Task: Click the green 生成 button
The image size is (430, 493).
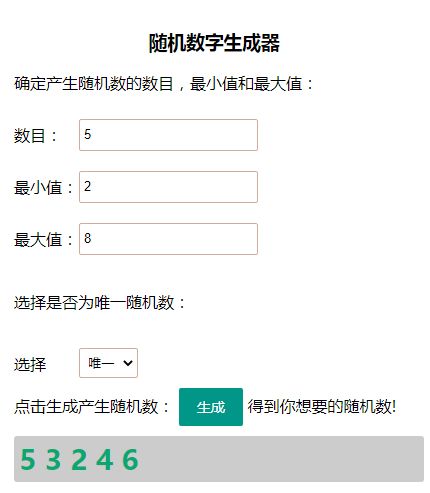Action: coord(211,407)
